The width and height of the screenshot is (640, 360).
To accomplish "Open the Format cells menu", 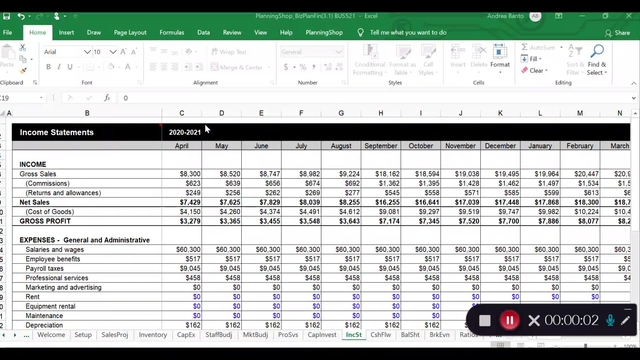I will tap(500, 59).
